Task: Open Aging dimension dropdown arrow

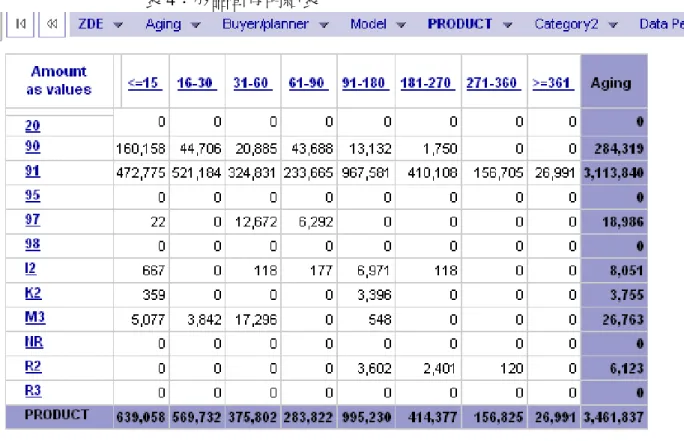Action: pos(196,25)
